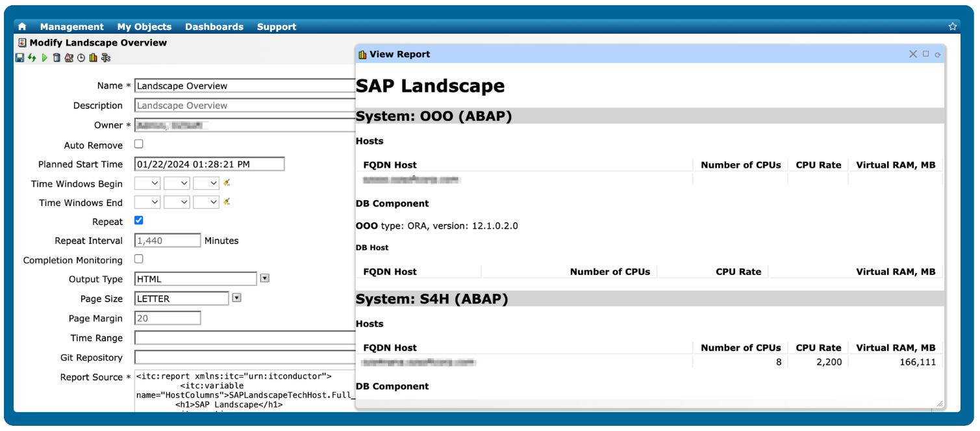Click the 'DB Host' label
The image size is (980, 431).
point(372,248)
